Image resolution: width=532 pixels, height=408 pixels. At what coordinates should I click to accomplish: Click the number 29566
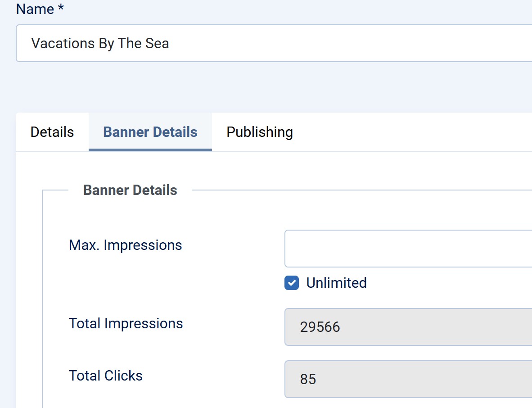tap(320, 327)
